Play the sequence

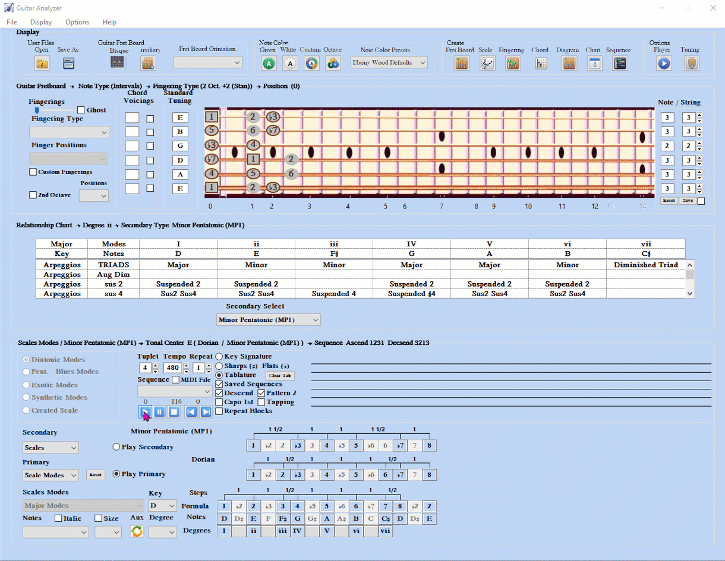(145, 411)
